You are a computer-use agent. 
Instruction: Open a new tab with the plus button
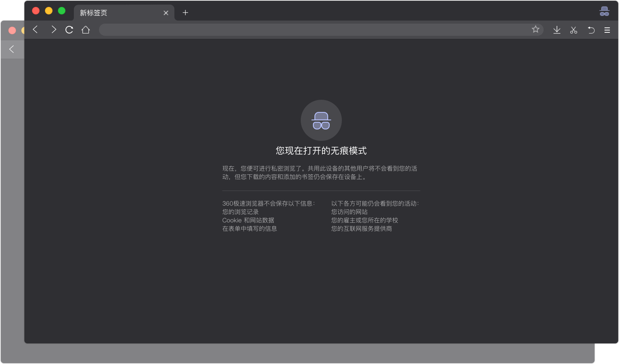(185, 13)
